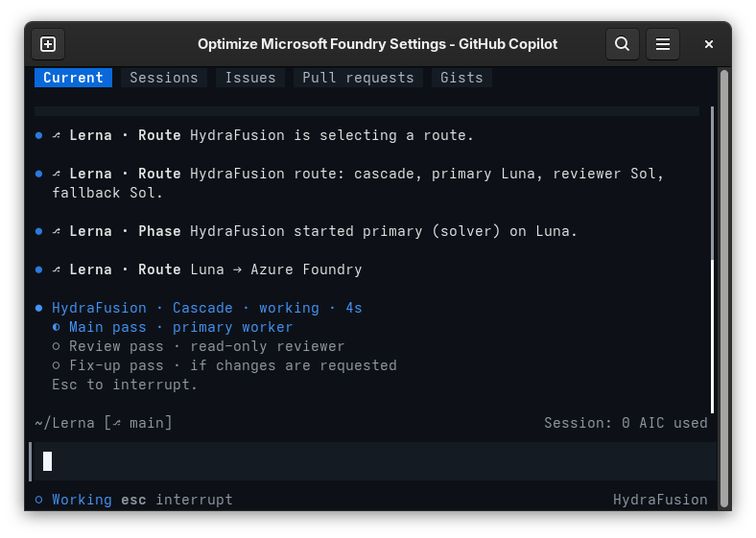Click the 'Working' status at bottom

[82, 500]
